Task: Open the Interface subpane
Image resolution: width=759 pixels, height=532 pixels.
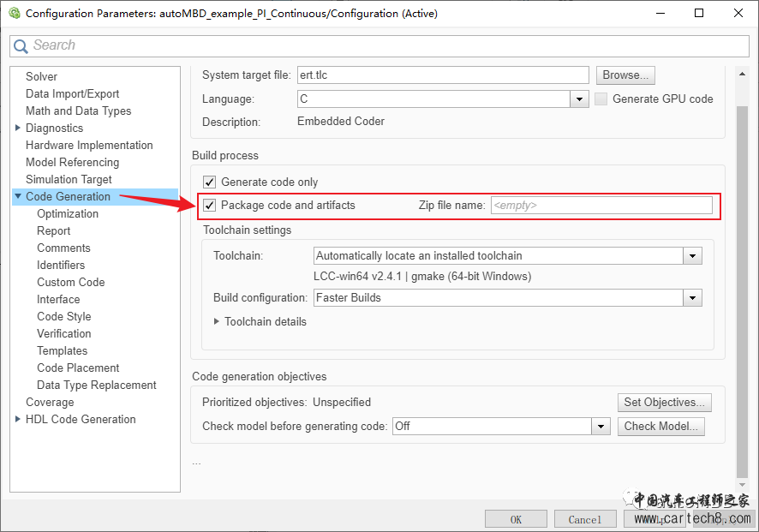Action: point(58,299)
